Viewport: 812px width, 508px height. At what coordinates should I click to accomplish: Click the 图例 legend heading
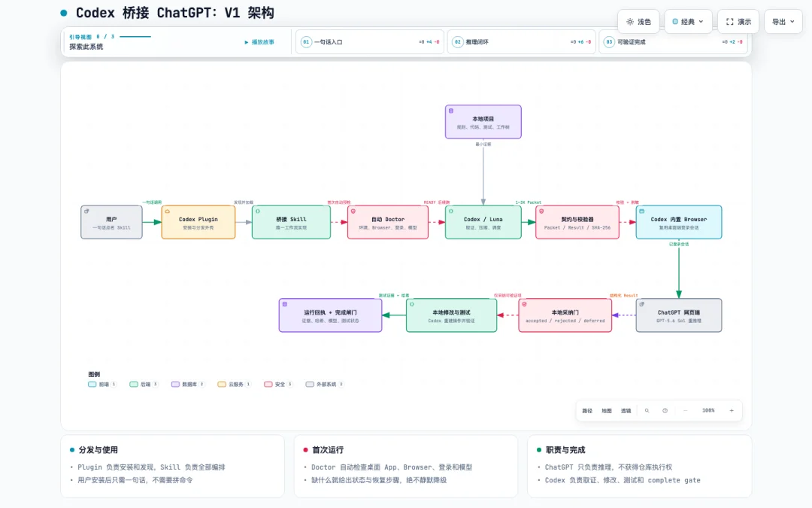coord(94,374)
